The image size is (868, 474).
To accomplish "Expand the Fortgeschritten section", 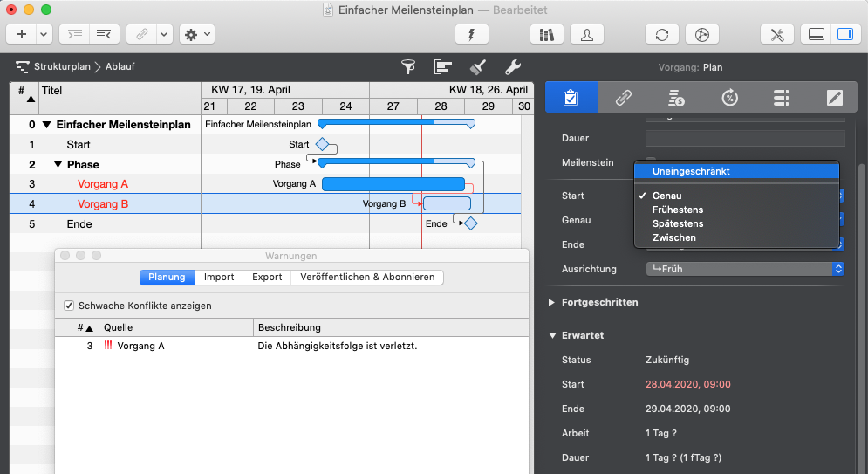I will 551,302.
